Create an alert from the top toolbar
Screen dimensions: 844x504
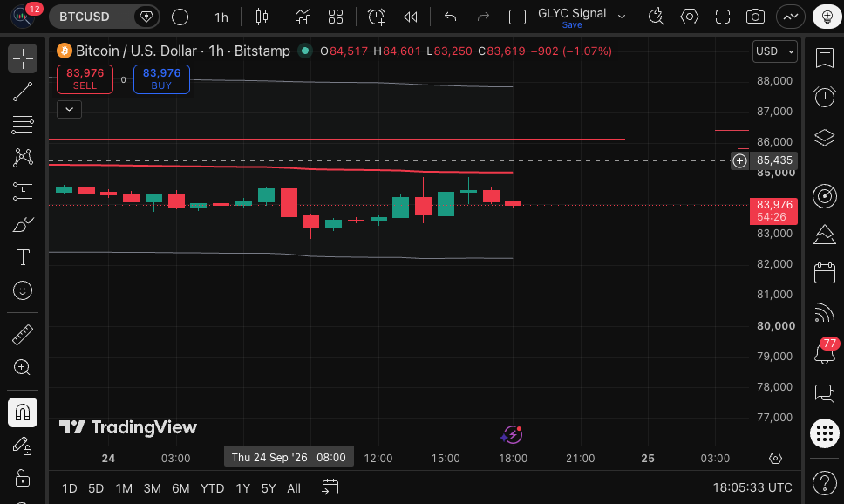[x=377, y=17]
